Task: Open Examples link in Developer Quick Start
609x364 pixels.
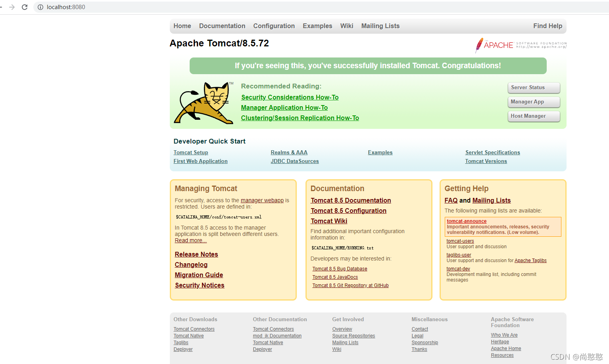Action: point(380,152)
